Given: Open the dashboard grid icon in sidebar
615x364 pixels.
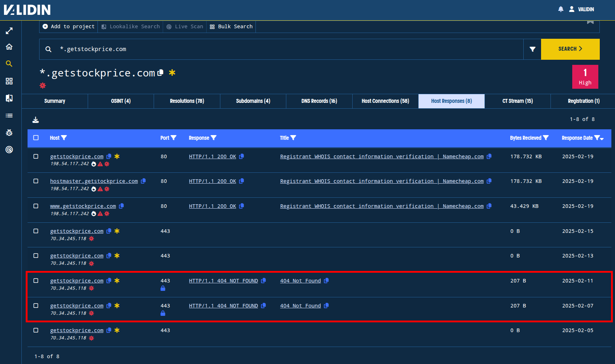Looking at the screenshot, I should (9, 81).
